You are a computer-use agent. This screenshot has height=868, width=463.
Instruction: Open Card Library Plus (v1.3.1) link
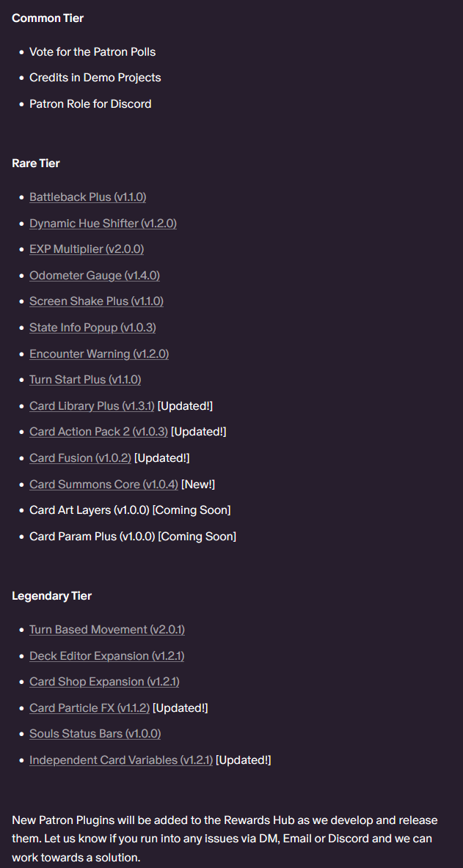92,405
